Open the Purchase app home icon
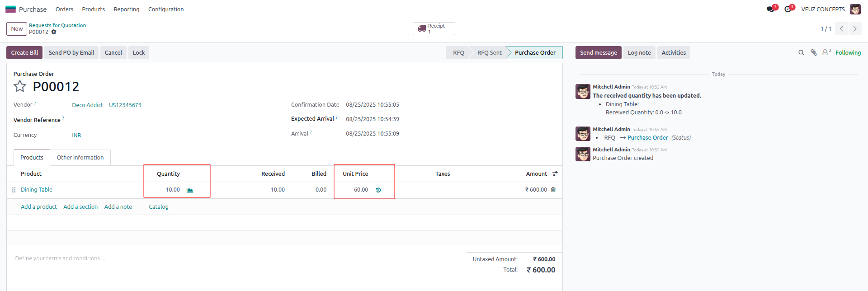This screenshot has width=868, height=291. (x=10, y=9)
